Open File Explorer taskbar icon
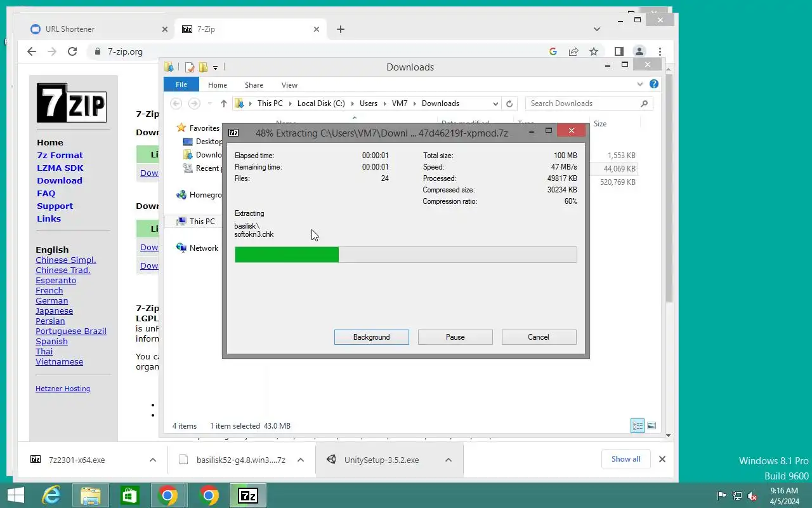Image resolution: width=812 pixels, height=508 pixels. pos(91,496)
